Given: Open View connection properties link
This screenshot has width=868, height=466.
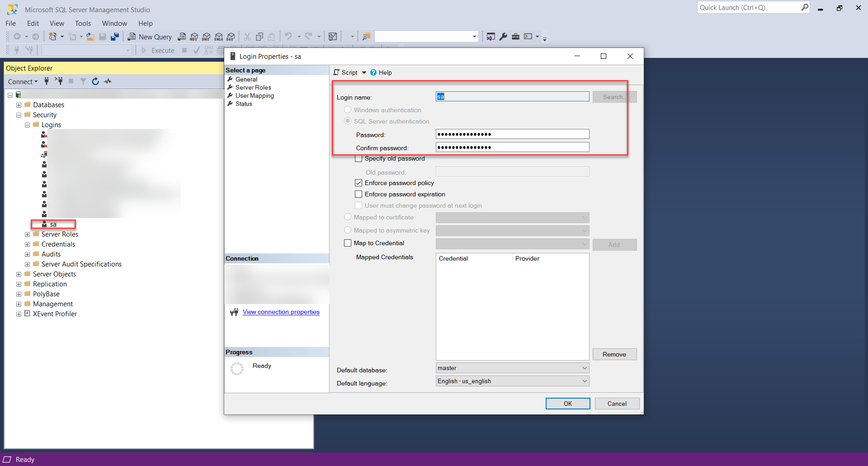Looking at the screenshot, I should coord(281,312).
